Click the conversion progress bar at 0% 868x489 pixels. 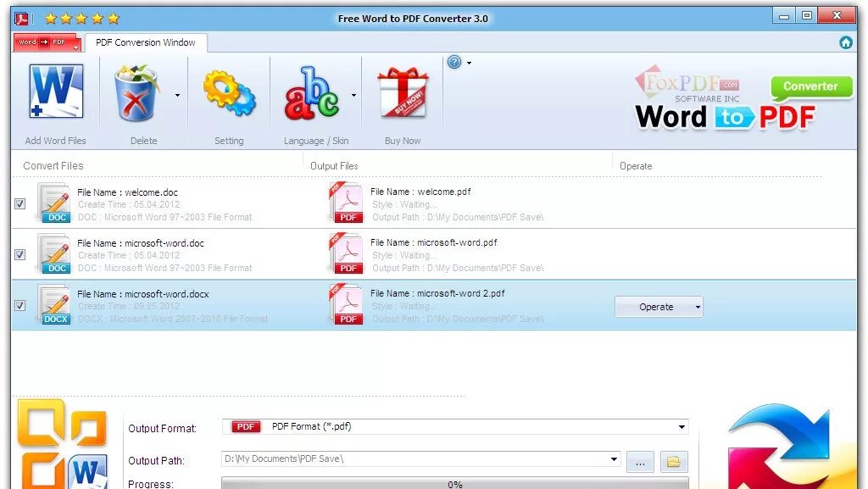click(455, 483)
